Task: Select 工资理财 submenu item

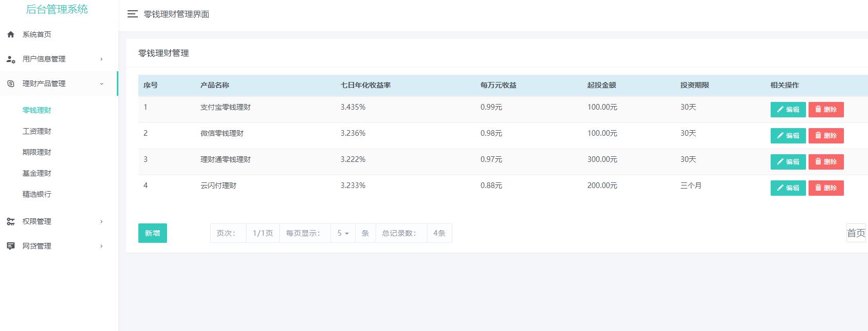Action: click(37, 131)
